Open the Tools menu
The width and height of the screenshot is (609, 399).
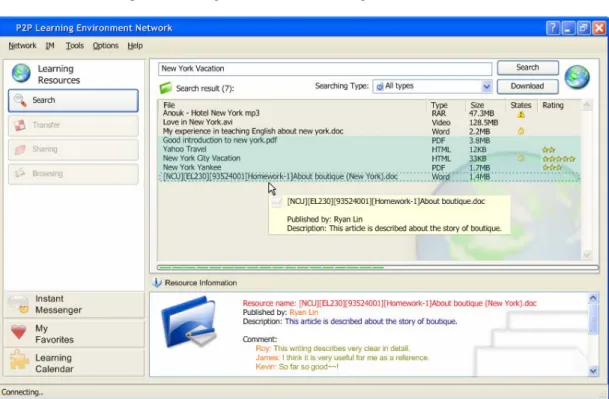click(75, 46)
